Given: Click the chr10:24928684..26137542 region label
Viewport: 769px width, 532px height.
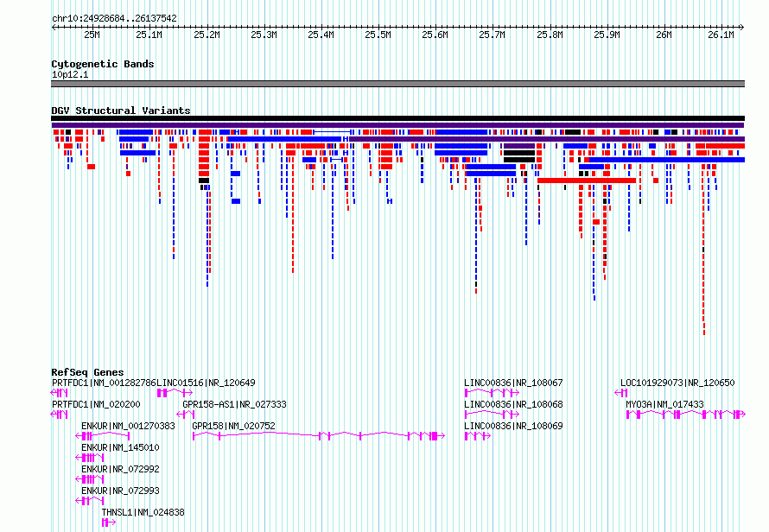Looking at the screenshot, I should pyautogui.click(x=114, y=19).
